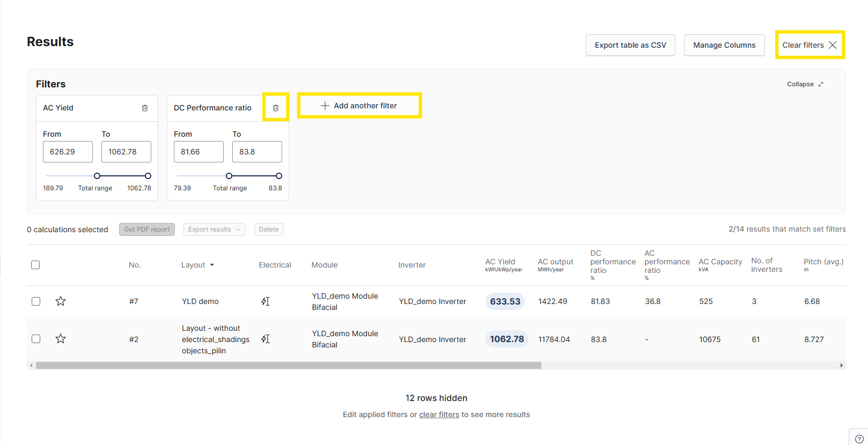The width and height of the screenshot is (868, 445).
Task: Click scrollbar right arrow of the table
Action: (841, 365)
